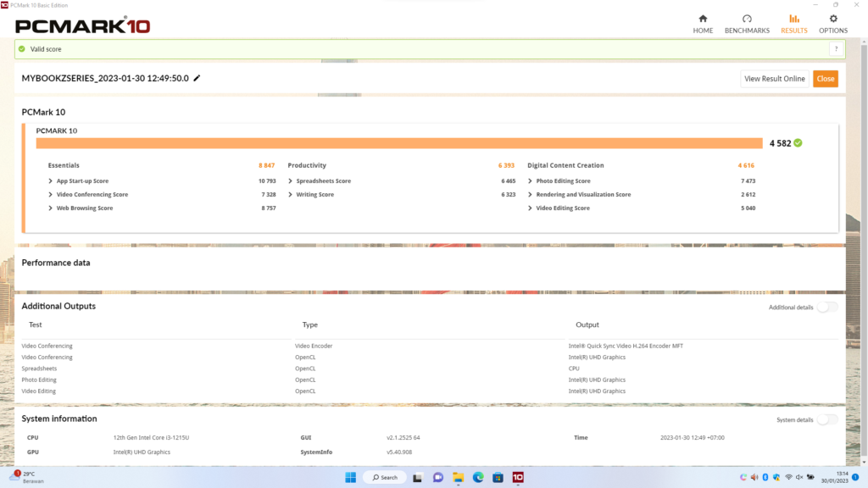The height and width of the screenshot is (488, 868).
Task: Select the RESULTS tab
Action: [793, 25]
